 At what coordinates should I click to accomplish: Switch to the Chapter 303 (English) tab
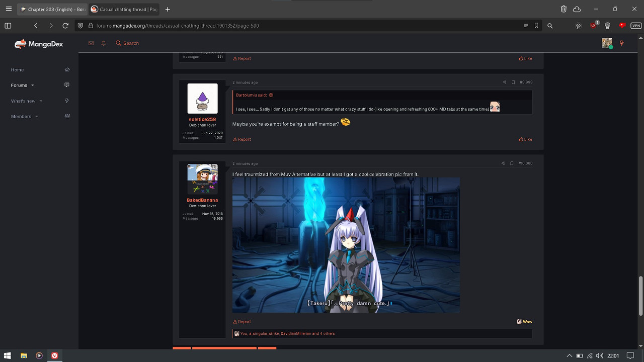pos(52,9)
